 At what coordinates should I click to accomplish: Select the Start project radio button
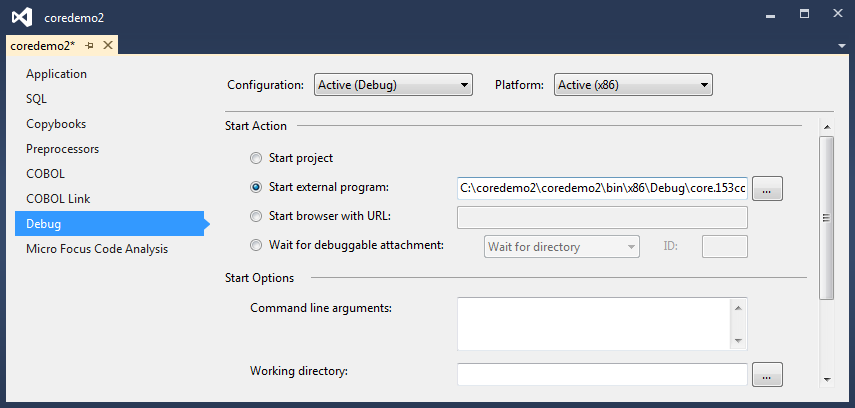(x=257, y=158)
